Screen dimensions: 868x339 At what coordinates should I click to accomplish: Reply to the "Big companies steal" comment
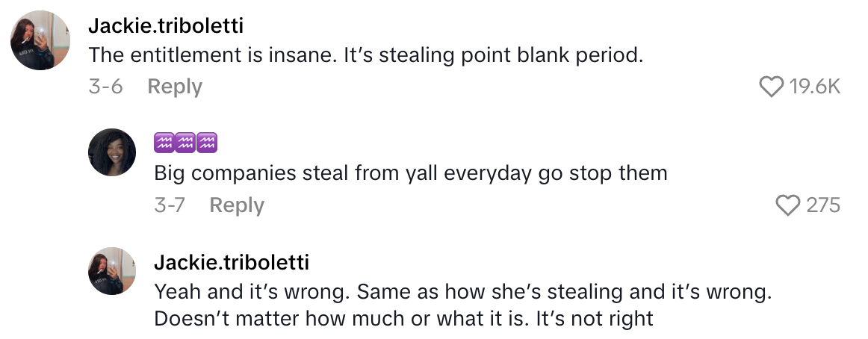pyautogui.click(x=237, y=205)
